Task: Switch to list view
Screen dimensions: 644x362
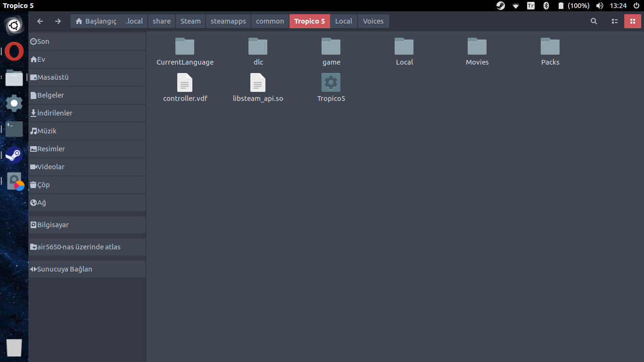Action: [614, 21]
